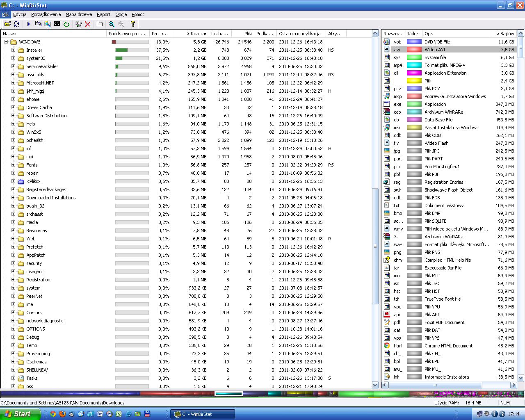Click the Delete to Recycle Bin icon

pos(78,24)
